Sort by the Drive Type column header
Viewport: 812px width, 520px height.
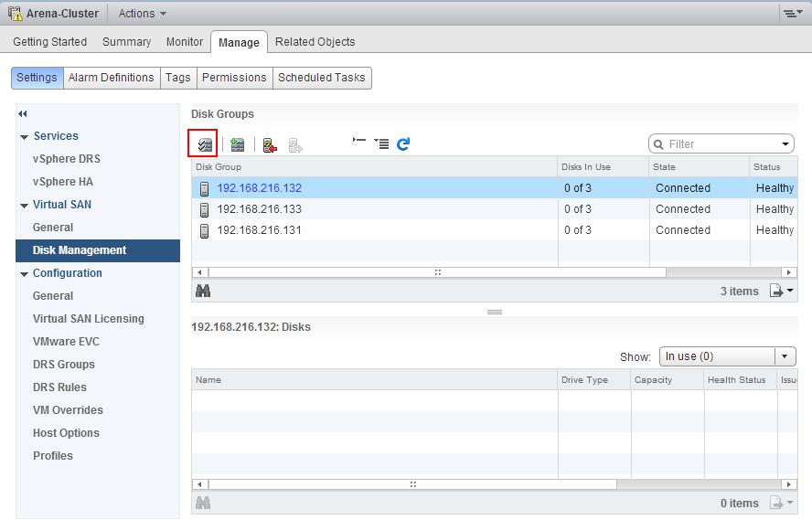pos(594,380)
